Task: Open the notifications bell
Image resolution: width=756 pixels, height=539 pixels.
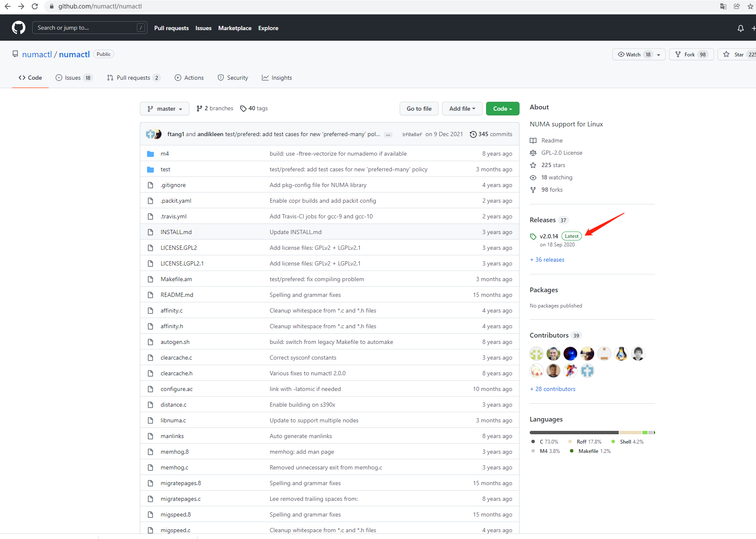Action: (x=741, y=28)
